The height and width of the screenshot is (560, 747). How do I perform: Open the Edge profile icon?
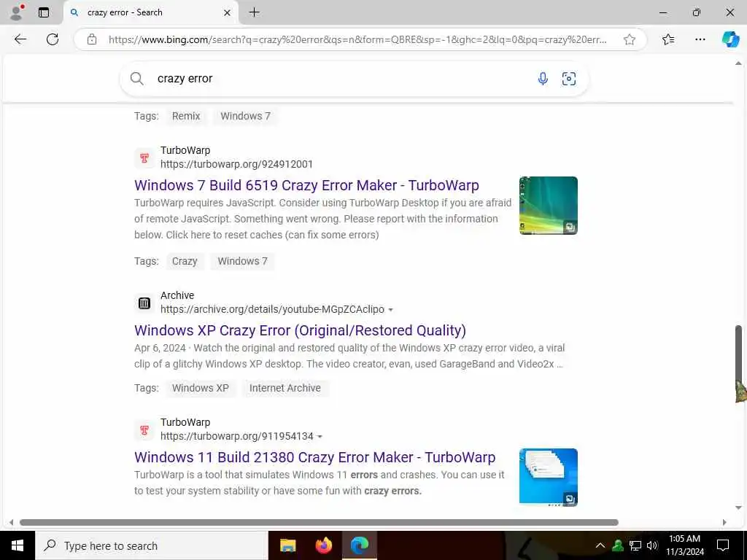point(17,12)
